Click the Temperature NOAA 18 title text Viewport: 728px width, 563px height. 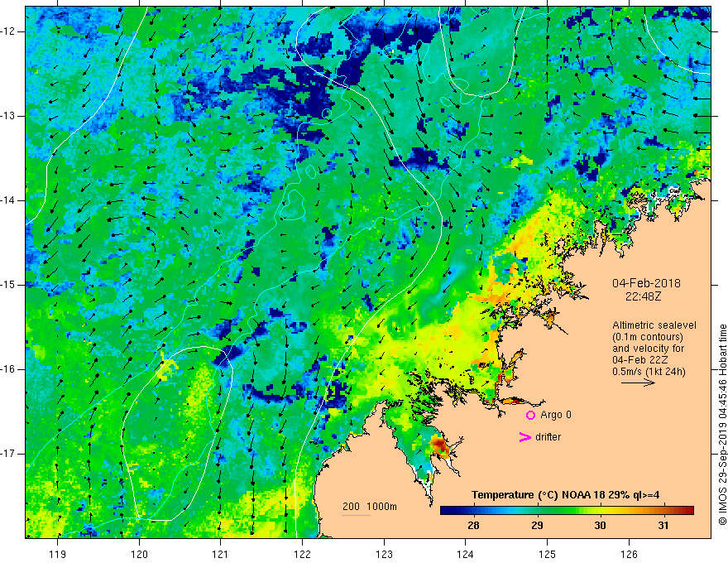coord(566,495)
